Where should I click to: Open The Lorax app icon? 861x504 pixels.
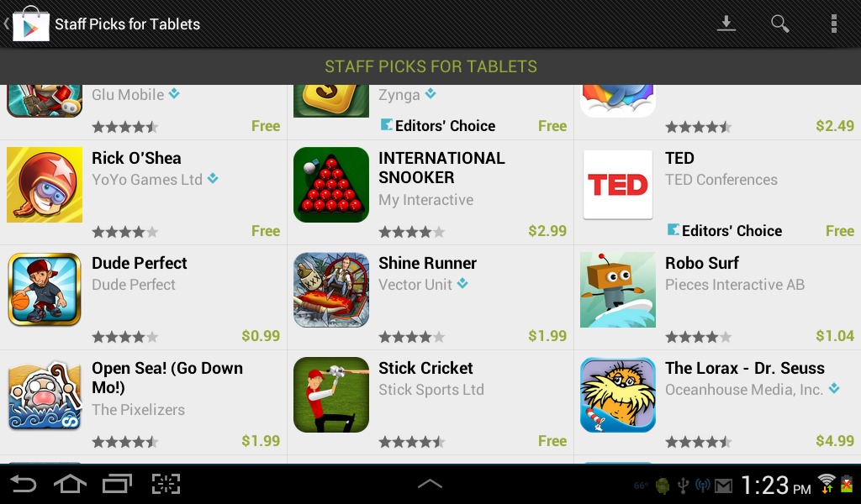pos(618,395)
